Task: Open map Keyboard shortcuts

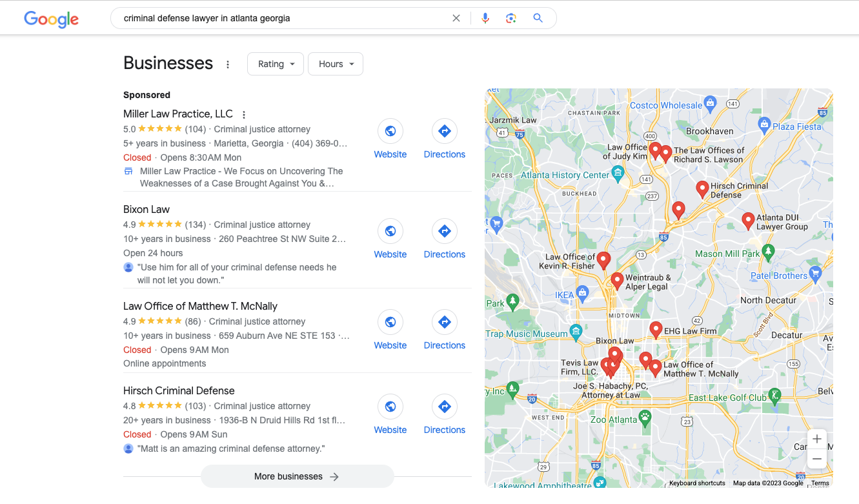Action: point(697,483)
